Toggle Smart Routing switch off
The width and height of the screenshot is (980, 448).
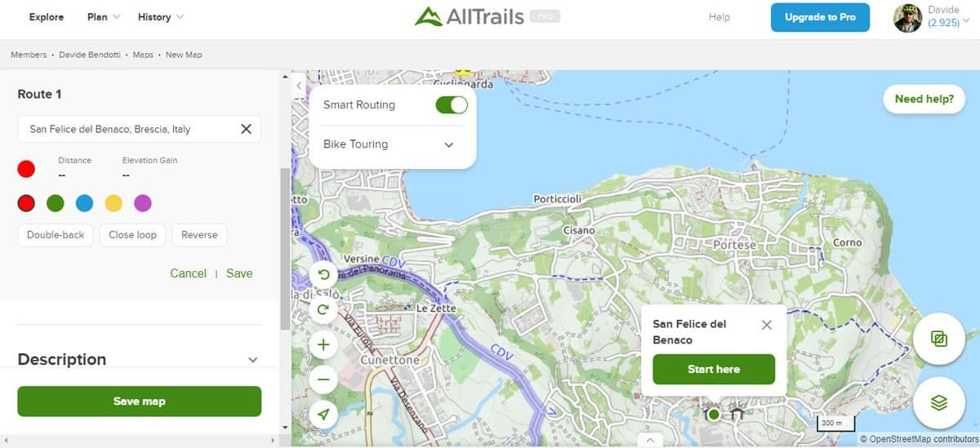point(452,104)
